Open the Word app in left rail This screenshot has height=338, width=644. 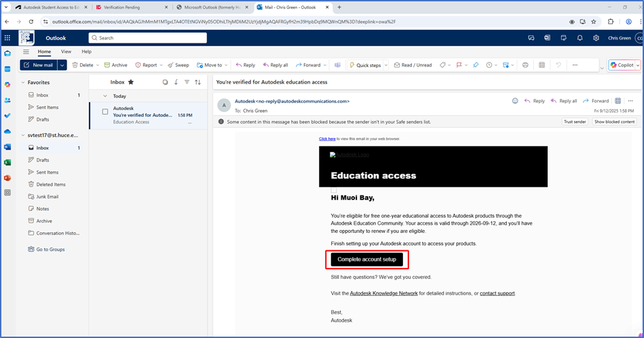pos(7,147)
